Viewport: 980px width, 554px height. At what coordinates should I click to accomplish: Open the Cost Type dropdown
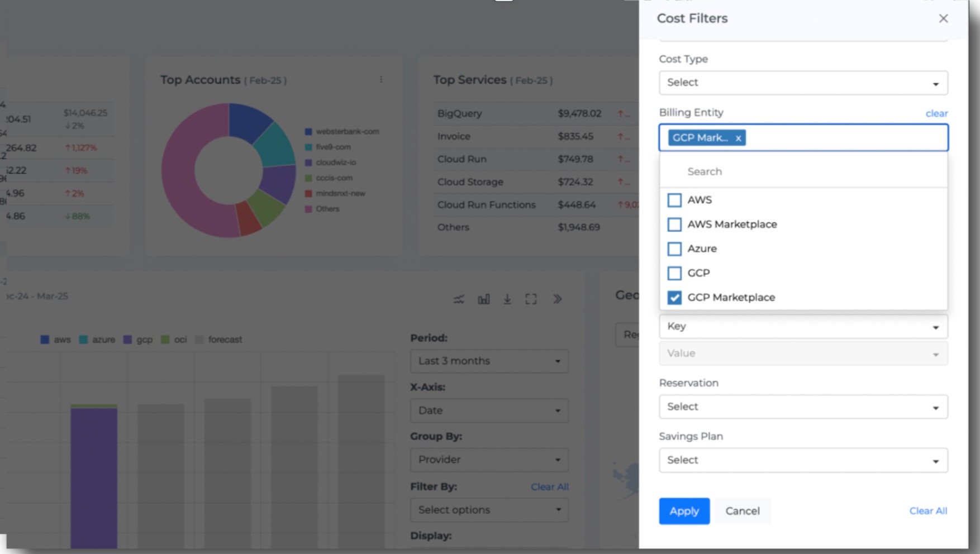pos(803,83)
